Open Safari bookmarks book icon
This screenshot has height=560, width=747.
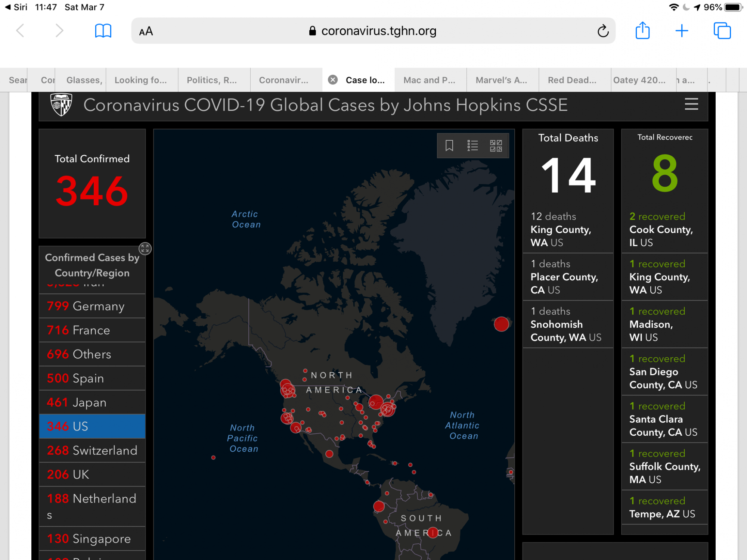pyautogui.click(x=103, y=31)
